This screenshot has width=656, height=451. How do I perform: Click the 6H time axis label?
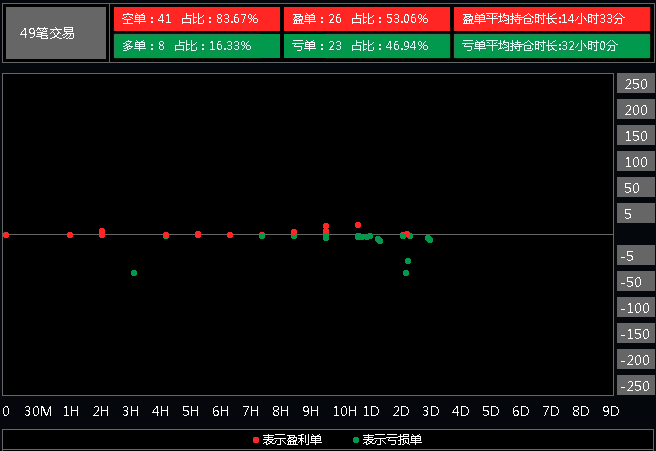pos(220,411)
